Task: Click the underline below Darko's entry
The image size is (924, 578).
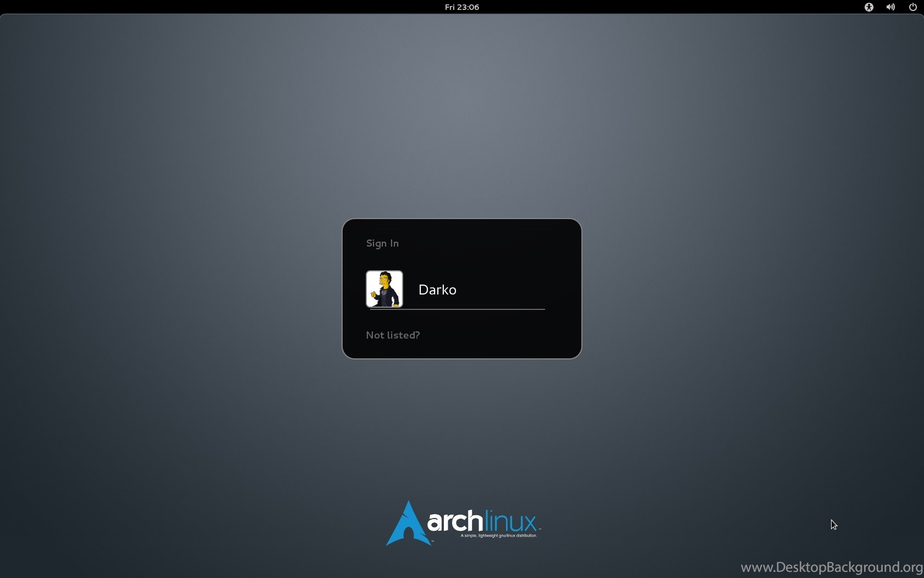Action: [x=458, y=309]
